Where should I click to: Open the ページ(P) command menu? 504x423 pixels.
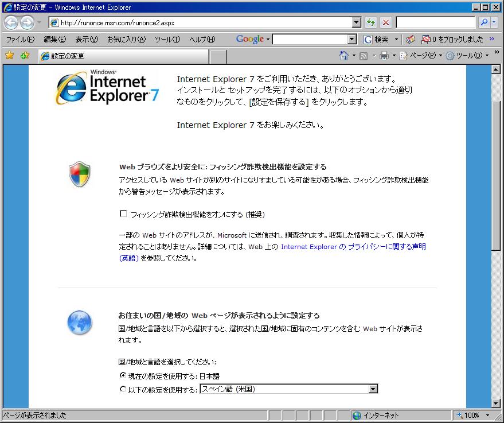[x=421, y=56]
